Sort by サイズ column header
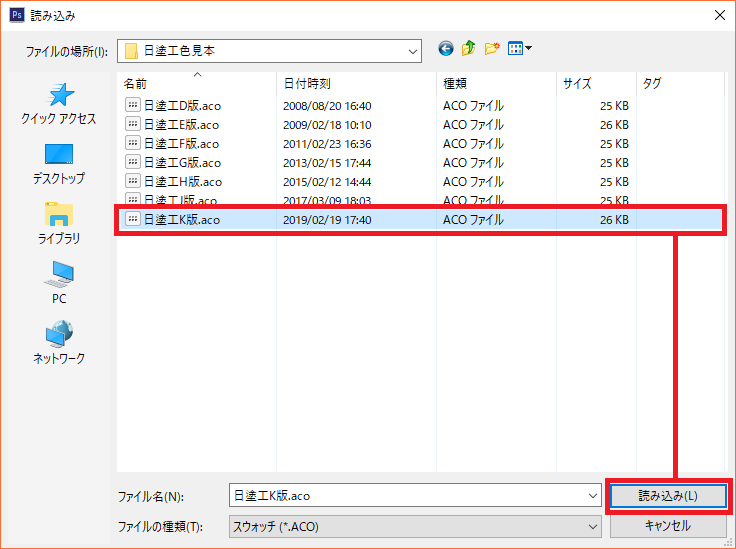Viewport: 736px width, 549px height. [x=597, y=84]
